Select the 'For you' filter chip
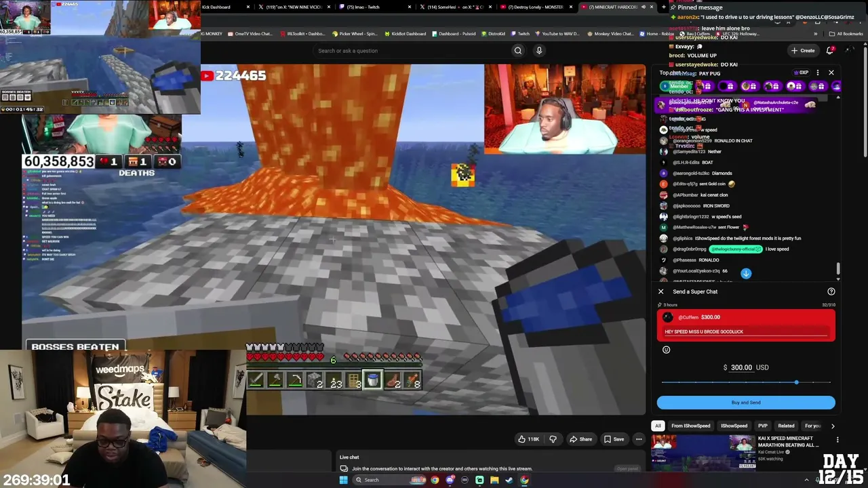This screenshot has width=868, height=488. [x=813, y=426]
